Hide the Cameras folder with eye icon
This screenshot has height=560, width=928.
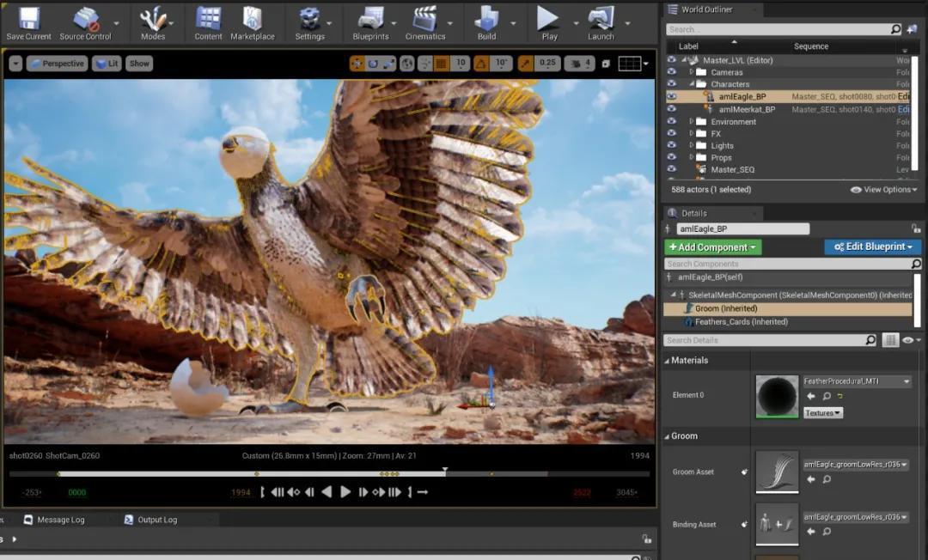[671, 71]
